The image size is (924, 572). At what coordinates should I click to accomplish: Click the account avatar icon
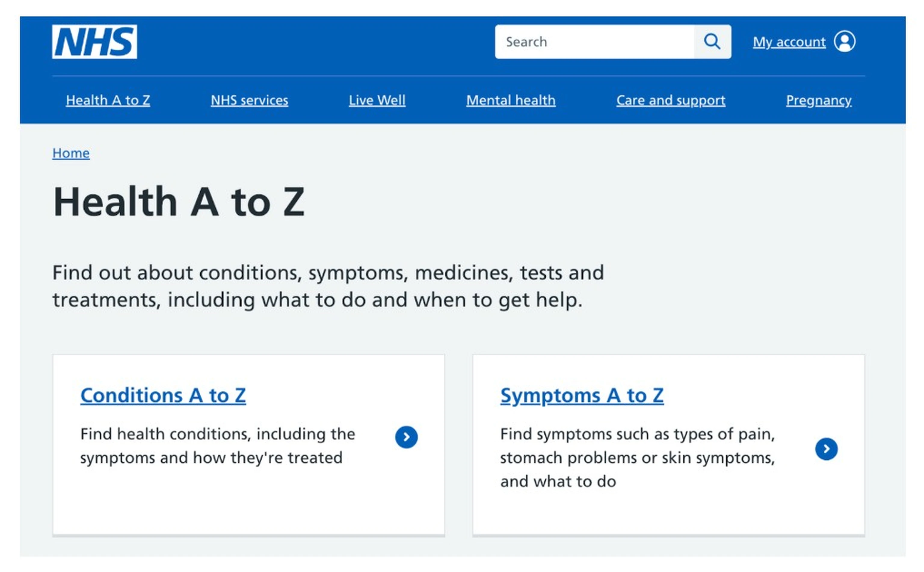click(x=845, y=41)
